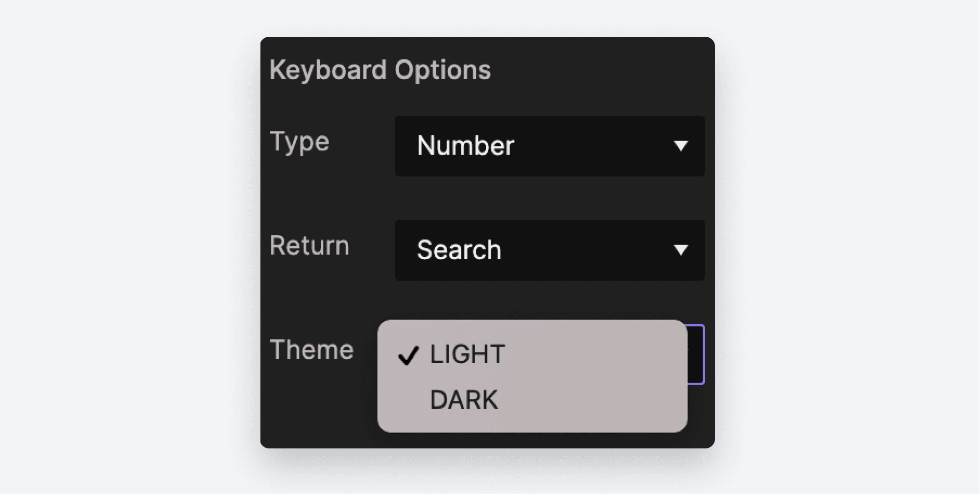Open the Type dropdown showing Number
This screenshot has width=980, height=494.
point(549,146)
